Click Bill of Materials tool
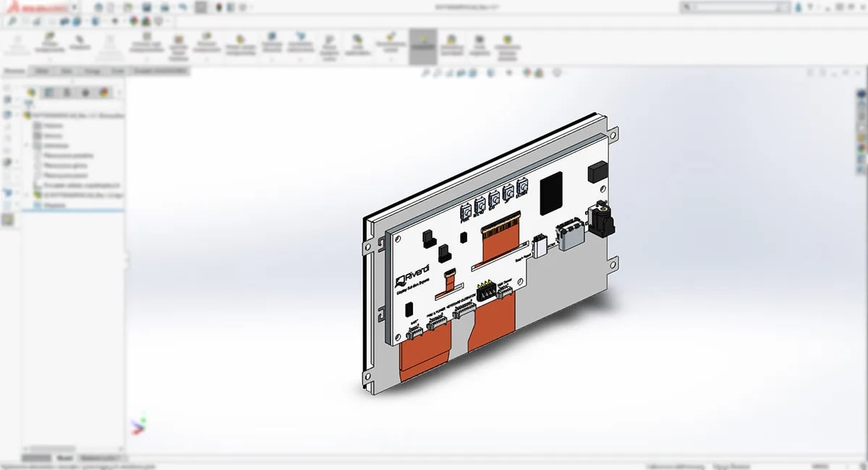 click(357, 45)
